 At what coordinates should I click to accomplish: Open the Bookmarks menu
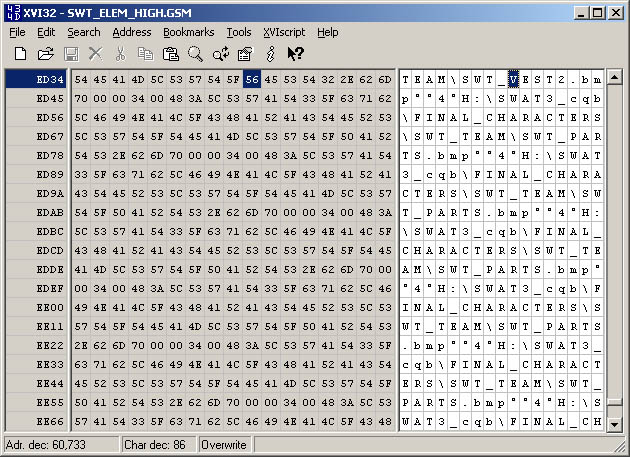click(188, 32)
